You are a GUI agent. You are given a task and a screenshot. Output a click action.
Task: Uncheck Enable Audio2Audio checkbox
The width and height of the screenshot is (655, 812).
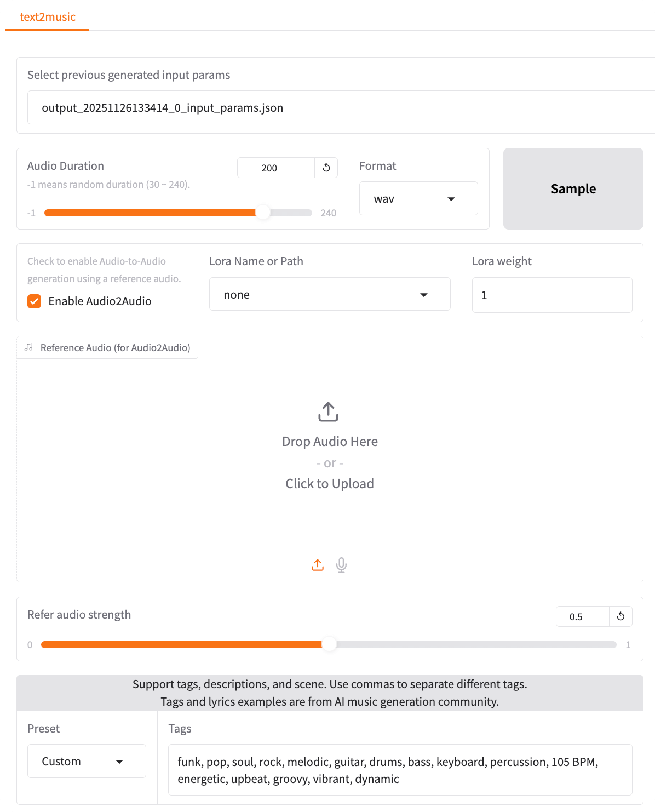tap(35, 301)
